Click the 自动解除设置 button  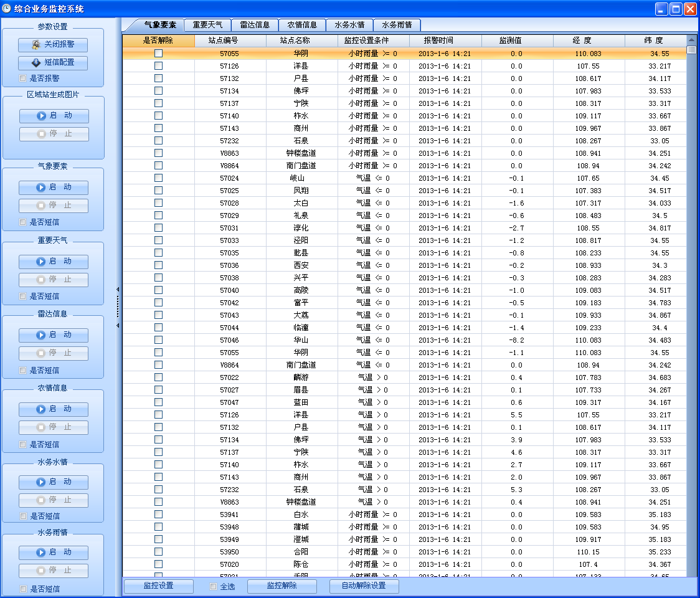pos(364,586)
